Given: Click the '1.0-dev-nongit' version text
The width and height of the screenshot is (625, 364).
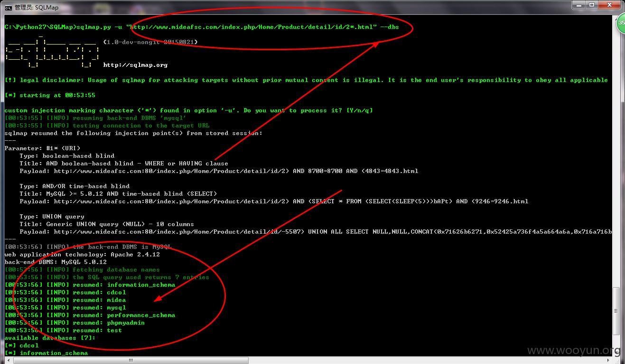Looking at the screenshot, I should point(150,42).
